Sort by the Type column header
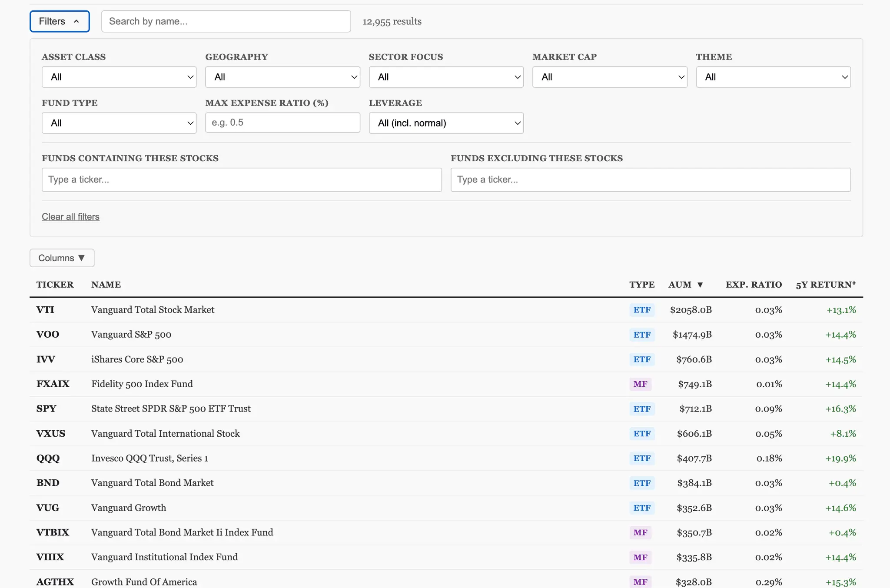Viewport: 890px width, 588px height. tap(642, 285)
